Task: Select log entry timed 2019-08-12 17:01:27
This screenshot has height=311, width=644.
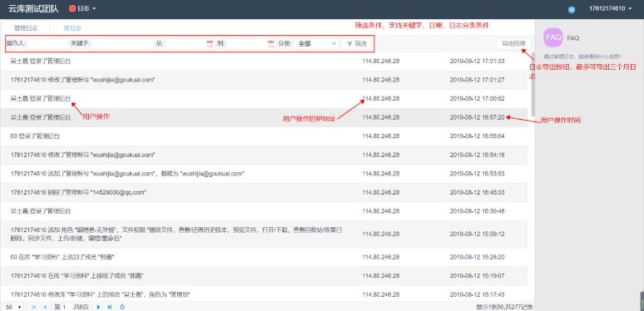Action: 264,80
